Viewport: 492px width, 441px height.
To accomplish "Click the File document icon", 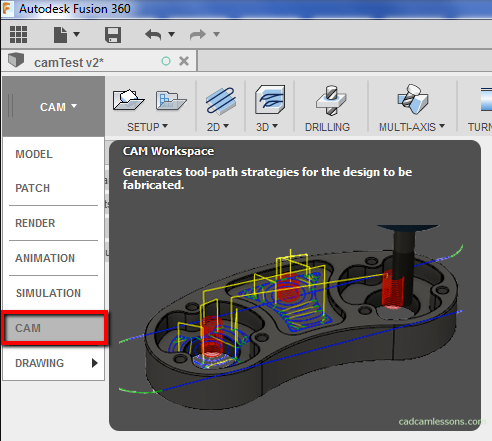I will click(60, 35).
